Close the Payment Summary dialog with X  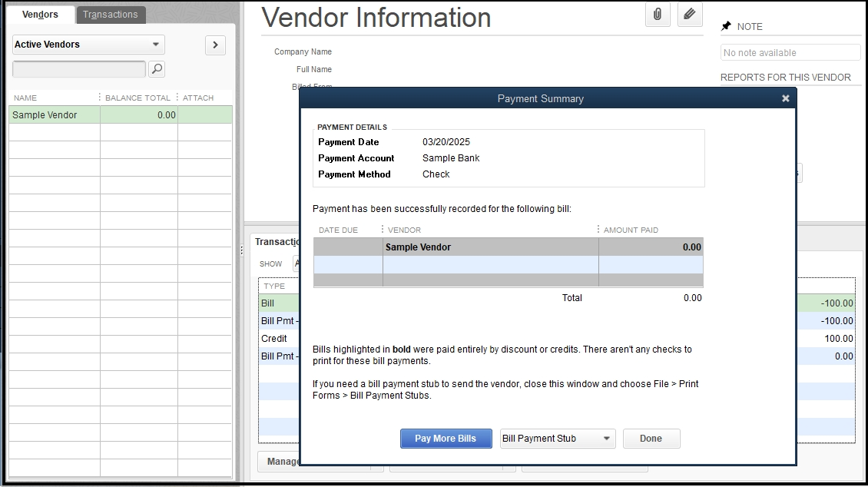785,98
